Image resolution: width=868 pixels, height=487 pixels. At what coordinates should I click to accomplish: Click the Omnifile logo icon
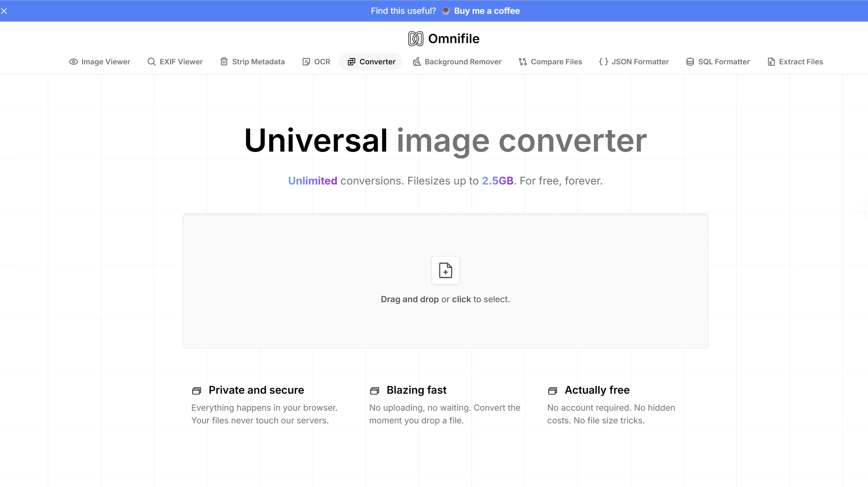click(x=416, y=39)
